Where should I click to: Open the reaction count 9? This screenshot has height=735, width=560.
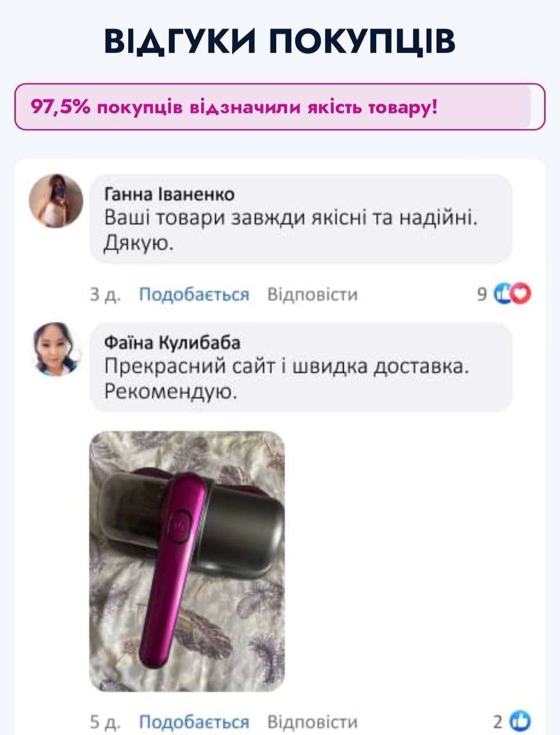point(482,295)
